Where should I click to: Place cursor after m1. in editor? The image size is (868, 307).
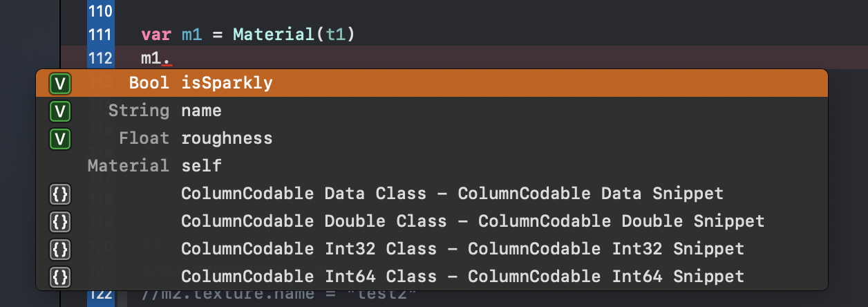pos(172,57)
